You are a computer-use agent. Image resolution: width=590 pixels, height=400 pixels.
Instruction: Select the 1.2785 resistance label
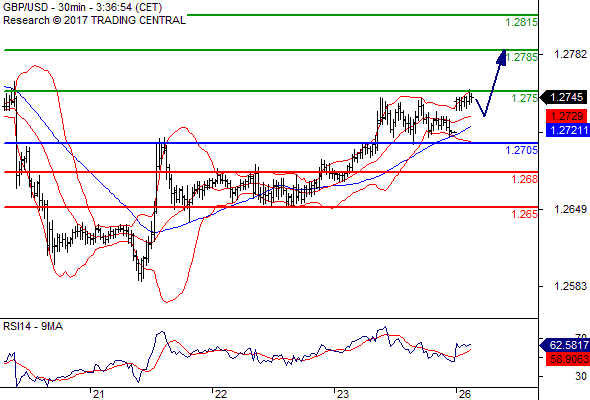(522, 57)
